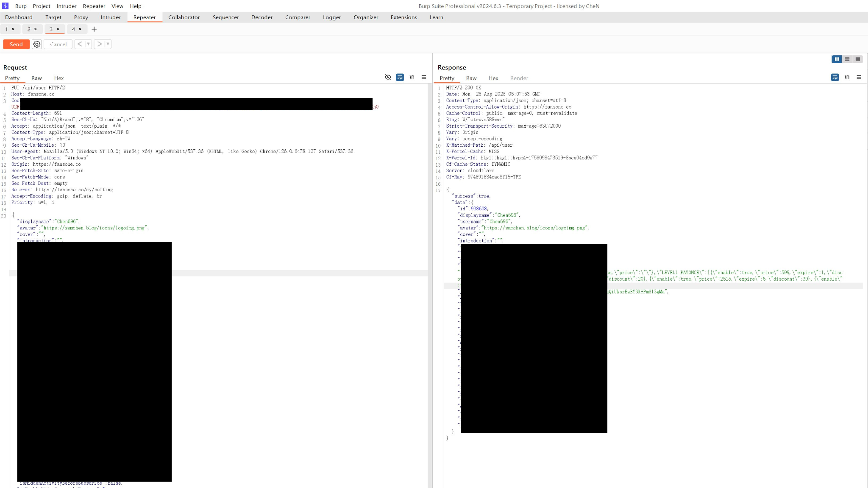The height and width of the screenshot is (488, 868).
Task: Select combined tabbed layout view
Action: 858,59
